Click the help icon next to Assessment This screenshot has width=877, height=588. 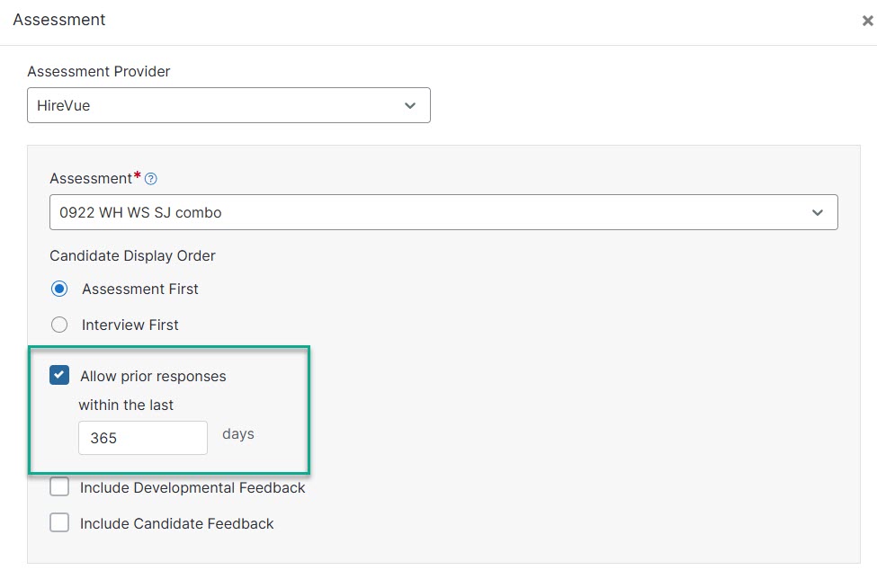[x=151, y=179]
